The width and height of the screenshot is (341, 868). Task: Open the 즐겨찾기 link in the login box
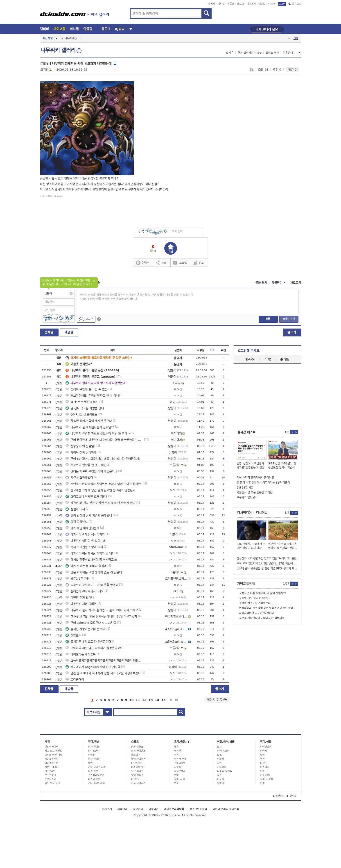point(250,359)
